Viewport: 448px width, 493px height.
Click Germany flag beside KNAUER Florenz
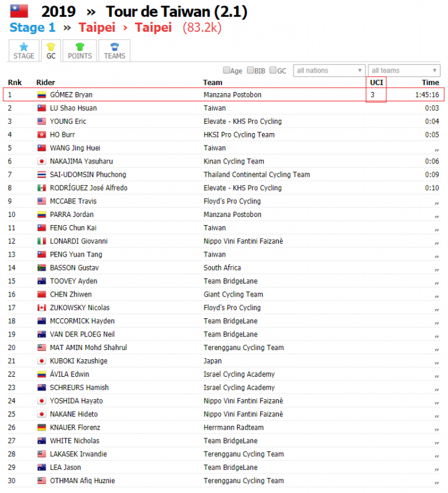42,427
